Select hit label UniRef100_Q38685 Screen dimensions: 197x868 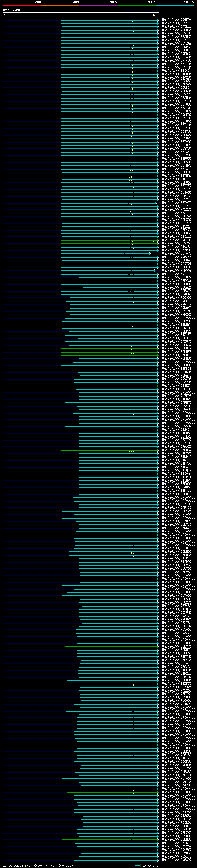coord(177,91)
